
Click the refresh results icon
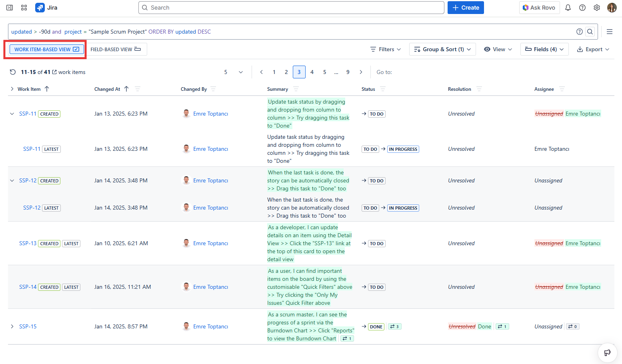(13, 72)
